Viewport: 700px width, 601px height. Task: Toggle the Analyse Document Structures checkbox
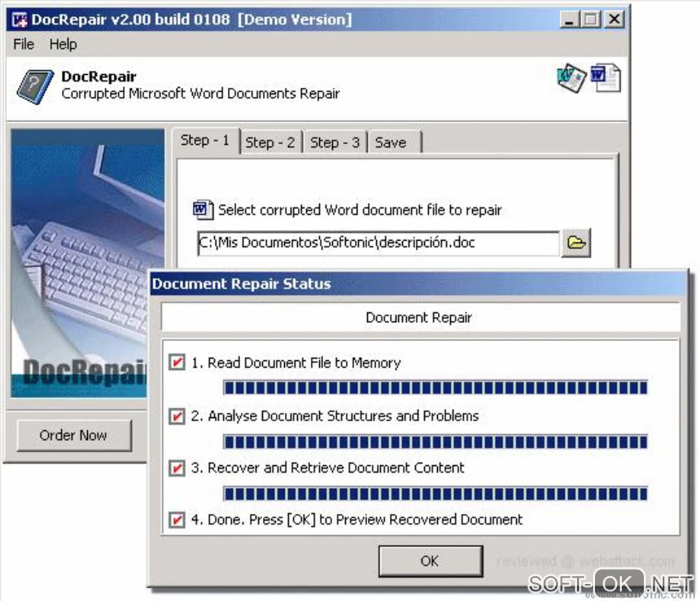[x=177, y=416]
